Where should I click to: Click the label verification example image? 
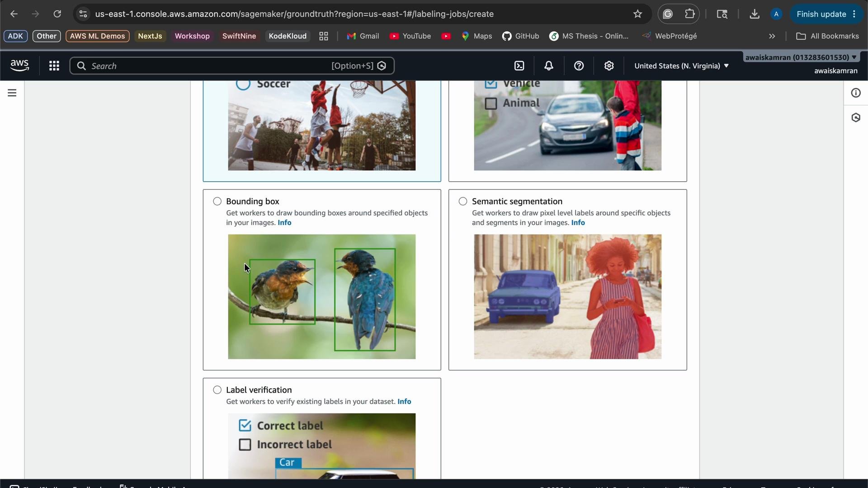[x=321, y=446]
